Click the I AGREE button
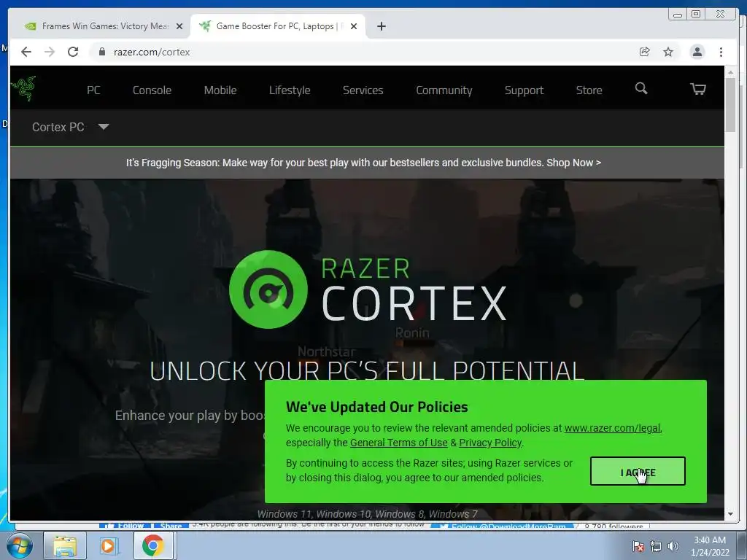This screenshot has height=560, width=747. (638, 472)
